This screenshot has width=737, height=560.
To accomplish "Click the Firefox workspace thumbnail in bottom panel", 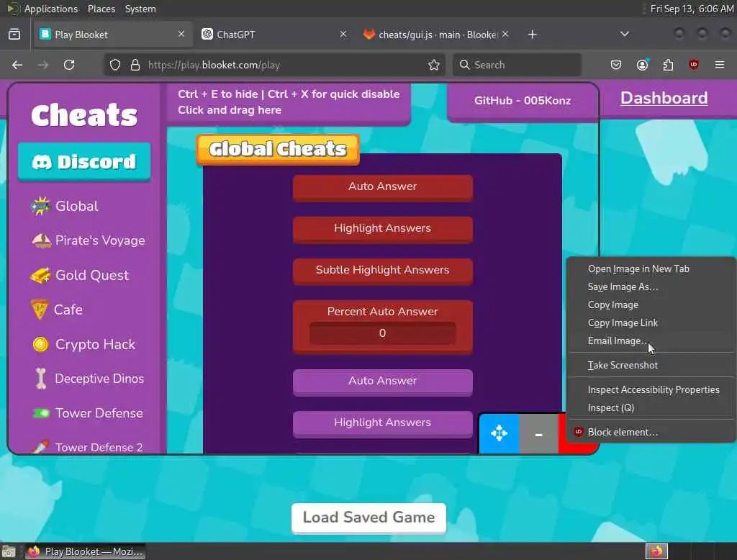I will click(x=656, y=551).
